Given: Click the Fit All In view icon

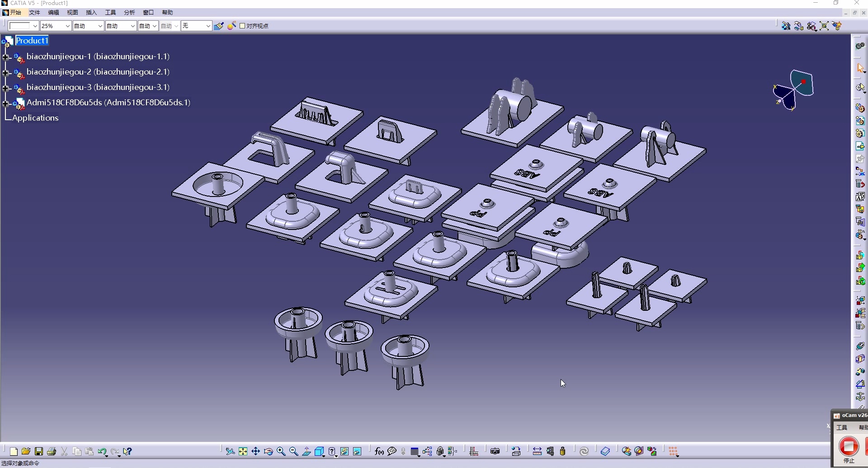Looking at the screenshot, I should [243, 451].
